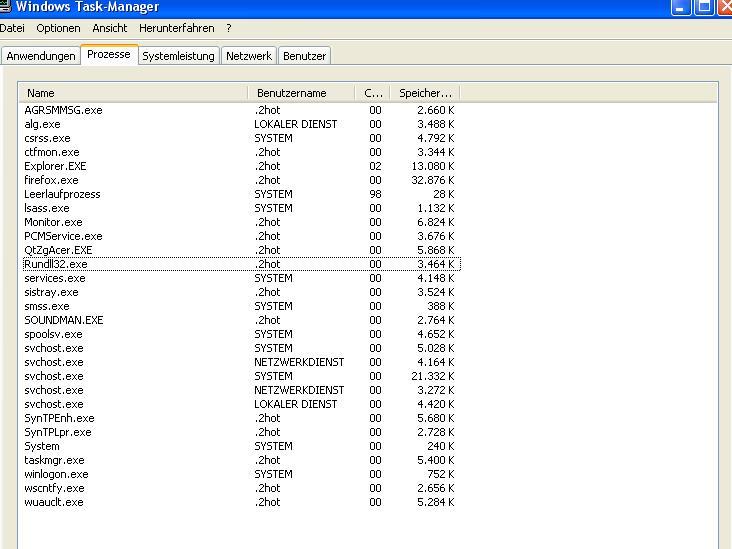The height and width of the screenshot is (549, 732).
Task: Click the 240 K memory value
Action: (440, 446)
